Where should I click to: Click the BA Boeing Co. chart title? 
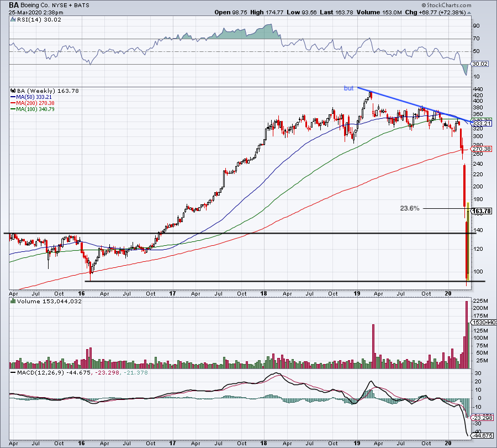(x=49, y=5)
